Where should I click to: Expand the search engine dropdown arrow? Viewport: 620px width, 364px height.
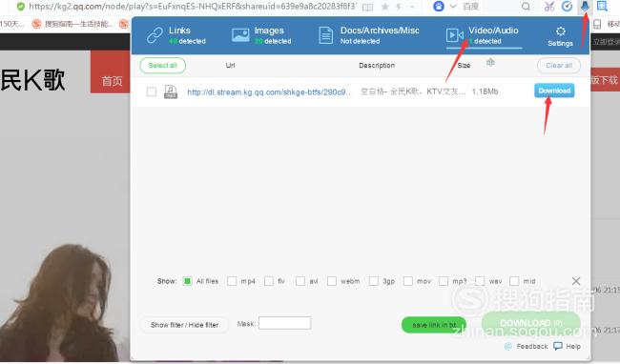pyautogui.click(x=453, y=7)
